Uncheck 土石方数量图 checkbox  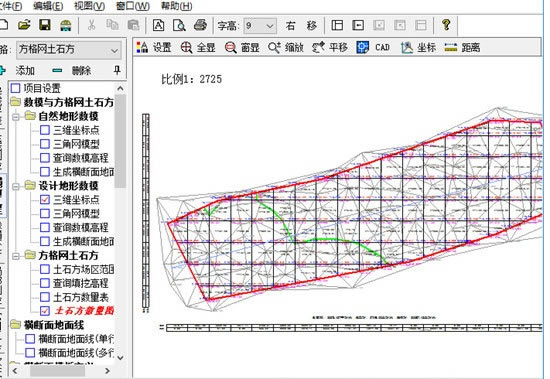tap(45, 311)
